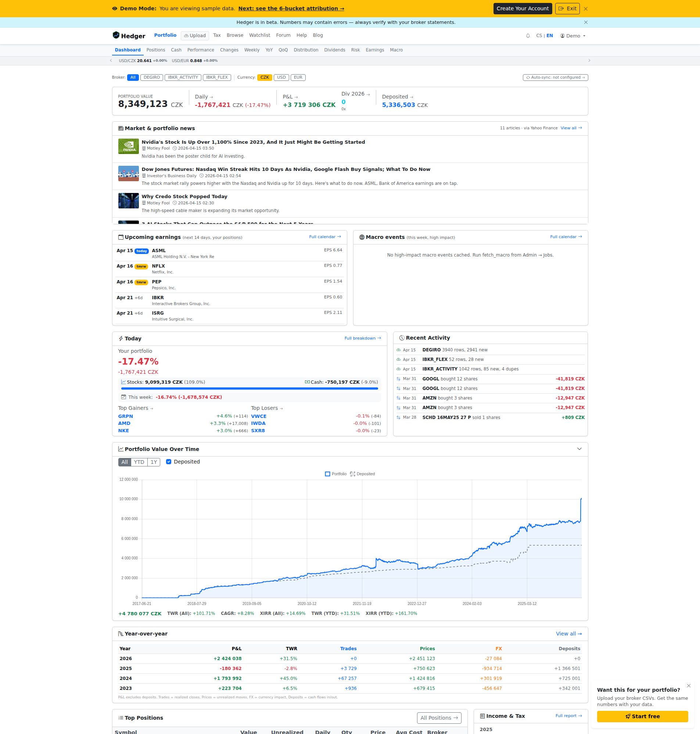Click the Top Positions list icon

pos(121,718)
